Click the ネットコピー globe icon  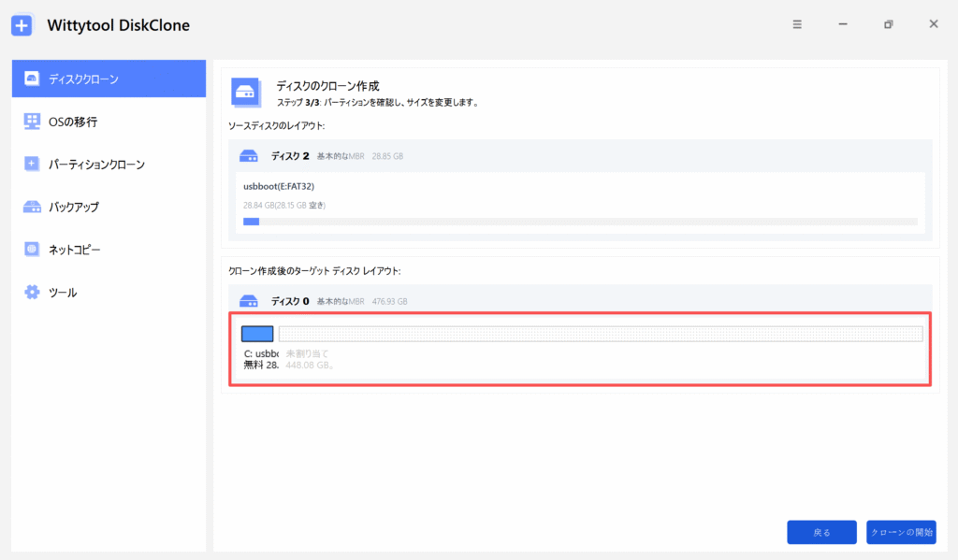(32, 250)
